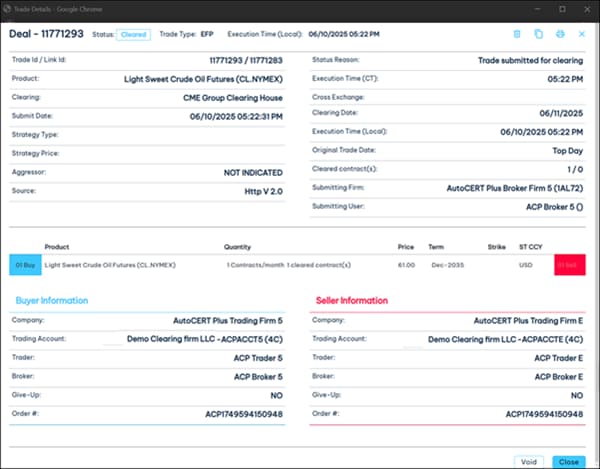
Task: Click the Seller Information section heading
Action: click(x=352, y=300)
